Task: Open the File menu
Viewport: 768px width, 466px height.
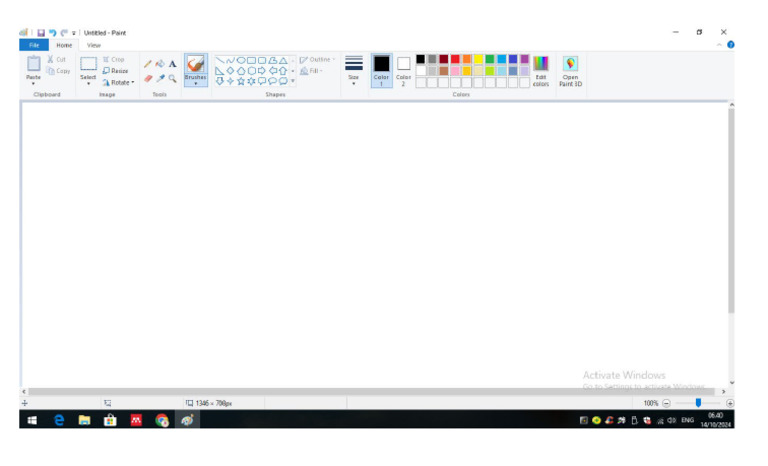Action: 34,45
